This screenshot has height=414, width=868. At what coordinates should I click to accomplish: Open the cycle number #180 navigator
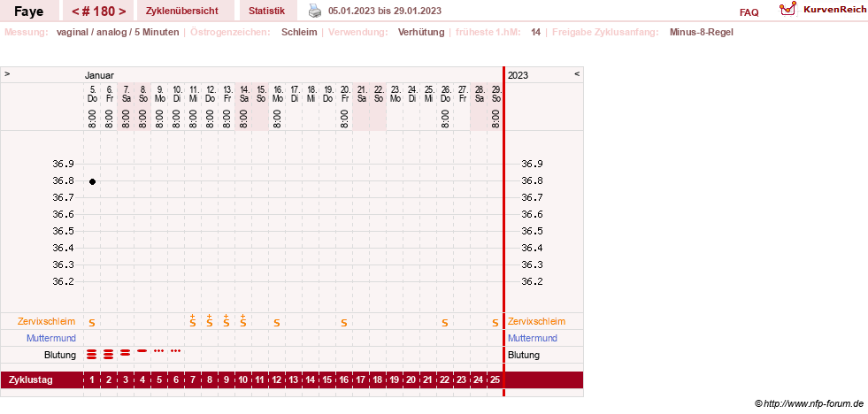pos(98,11)
